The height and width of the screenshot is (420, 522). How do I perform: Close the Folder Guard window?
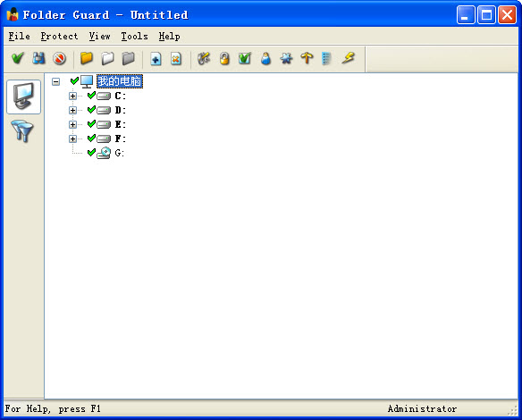(x=507, y=15)
